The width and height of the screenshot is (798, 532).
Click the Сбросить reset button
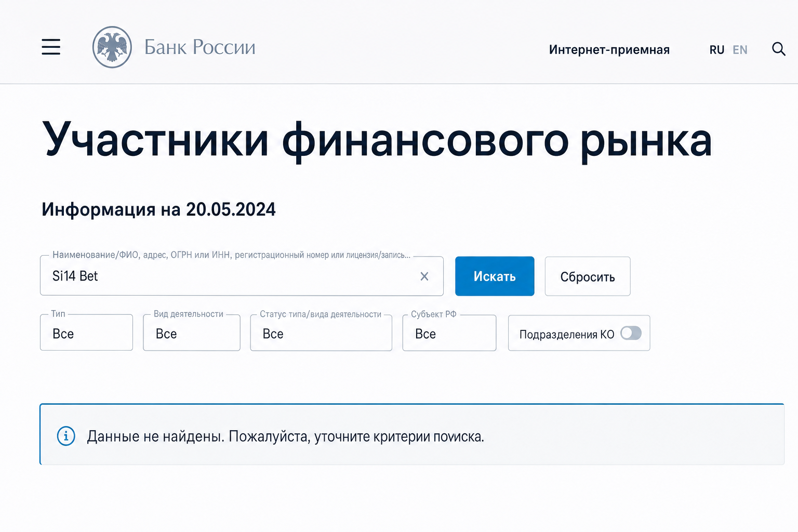click(588, 276)
